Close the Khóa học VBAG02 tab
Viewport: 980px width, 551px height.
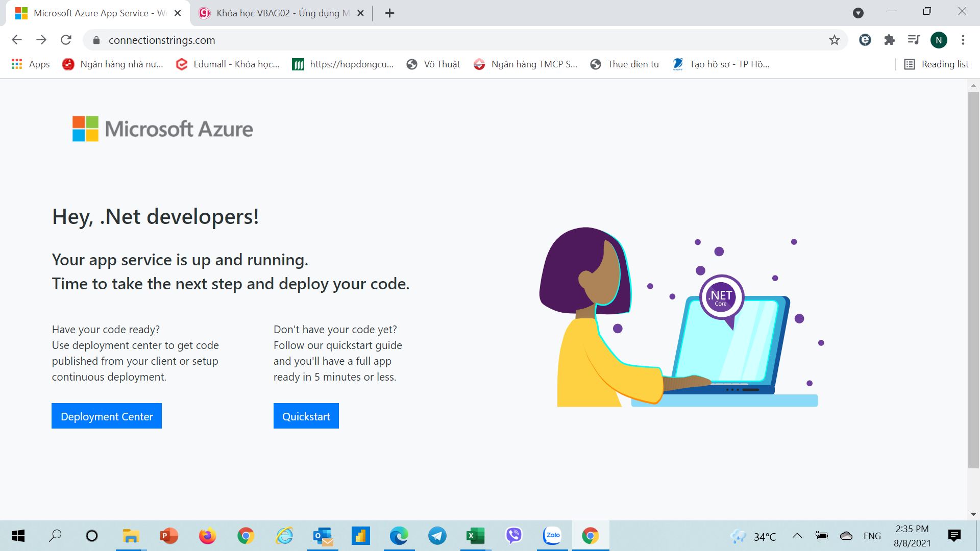360,13
